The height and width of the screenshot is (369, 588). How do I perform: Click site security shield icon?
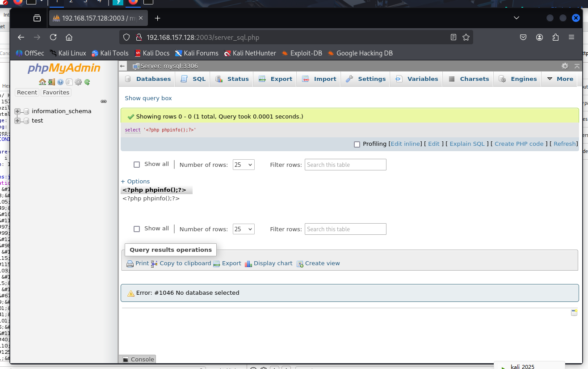126,37
